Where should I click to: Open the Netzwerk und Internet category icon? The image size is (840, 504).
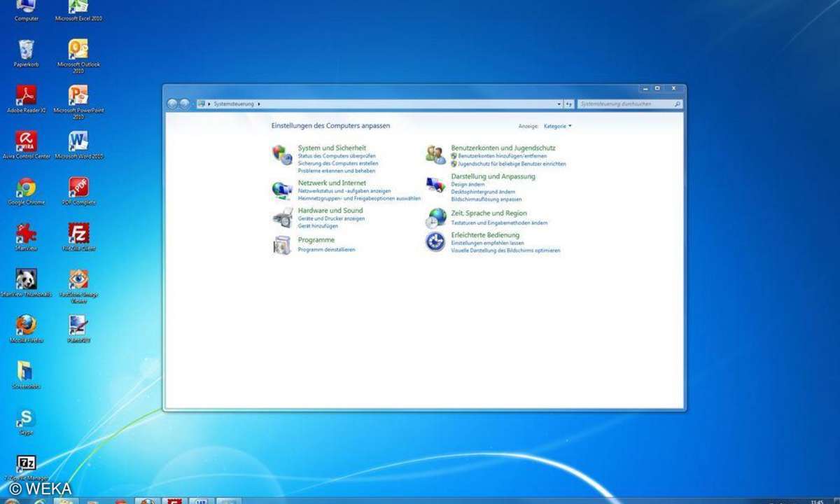pyautogui.click(x=282, y=190)
